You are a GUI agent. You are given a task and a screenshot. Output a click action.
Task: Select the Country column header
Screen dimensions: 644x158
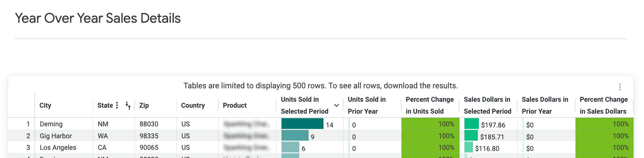193,105
